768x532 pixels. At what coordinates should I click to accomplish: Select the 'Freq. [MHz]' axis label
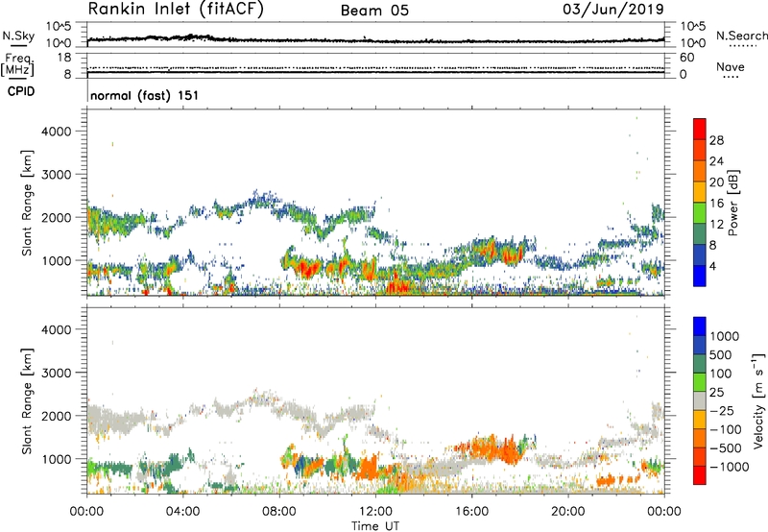tap(17, 65)
